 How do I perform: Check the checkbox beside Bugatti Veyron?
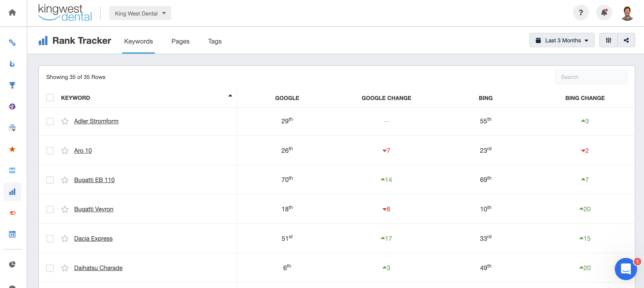click(x=50, y=209)
